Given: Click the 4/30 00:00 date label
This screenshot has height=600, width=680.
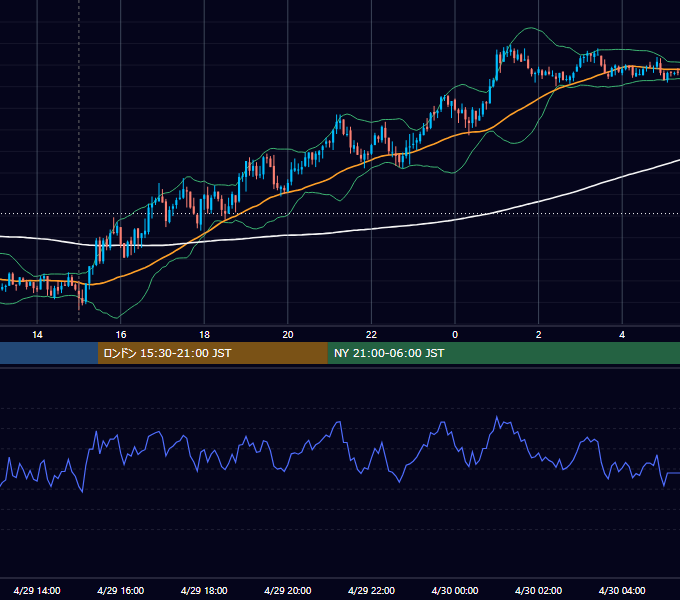Looking at the screenshot, I should [x=455, y=590].
